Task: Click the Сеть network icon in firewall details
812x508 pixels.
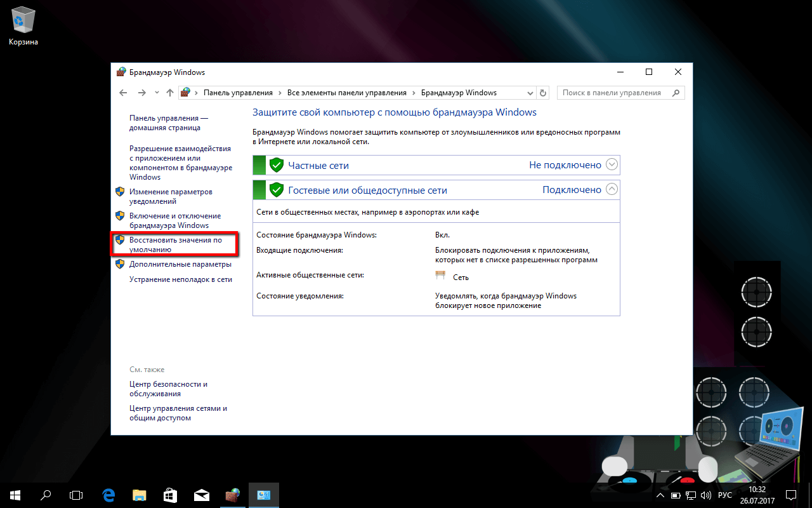Action: (x=440, y=274)
